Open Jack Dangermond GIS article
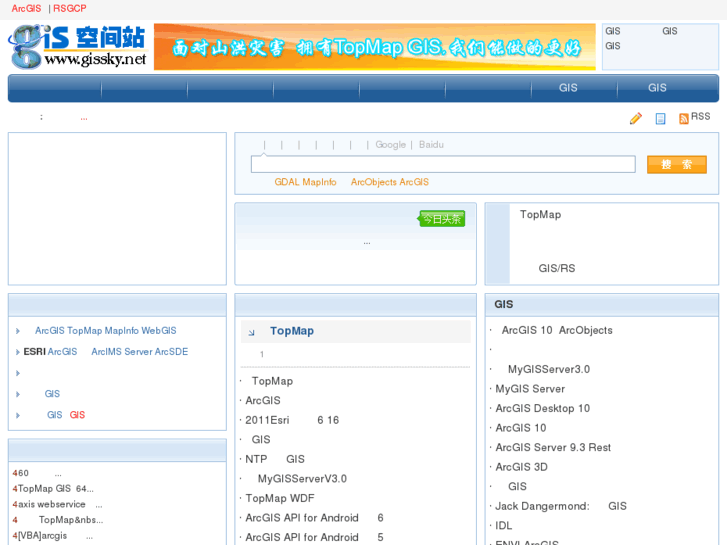727x545 pixels. [561, 505]
